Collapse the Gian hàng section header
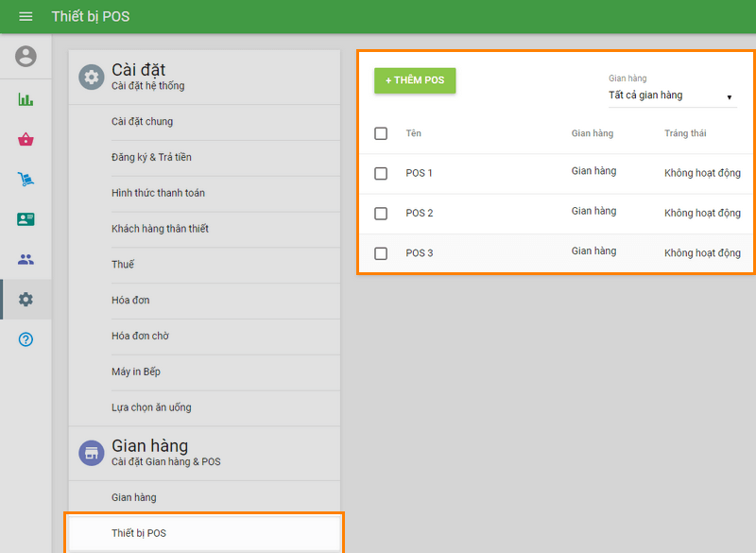Screen dimensions: 756x553 (x=149, y=453)
